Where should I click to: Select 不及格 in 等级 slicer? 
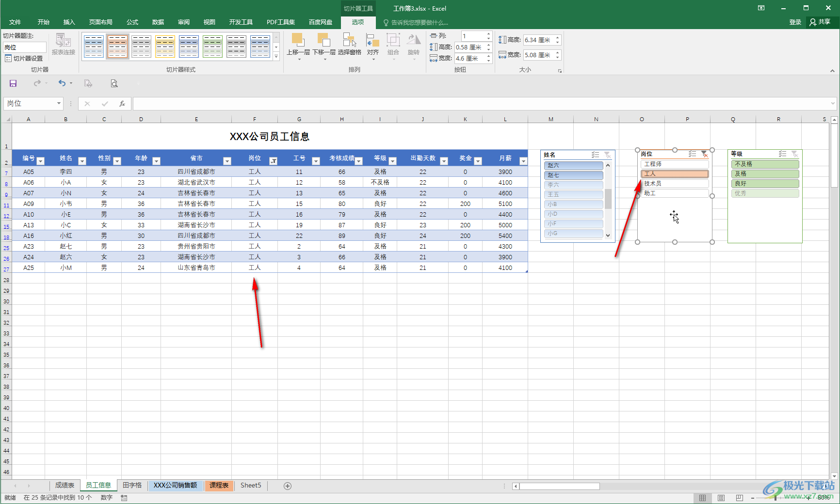click(x=765, y=164)
